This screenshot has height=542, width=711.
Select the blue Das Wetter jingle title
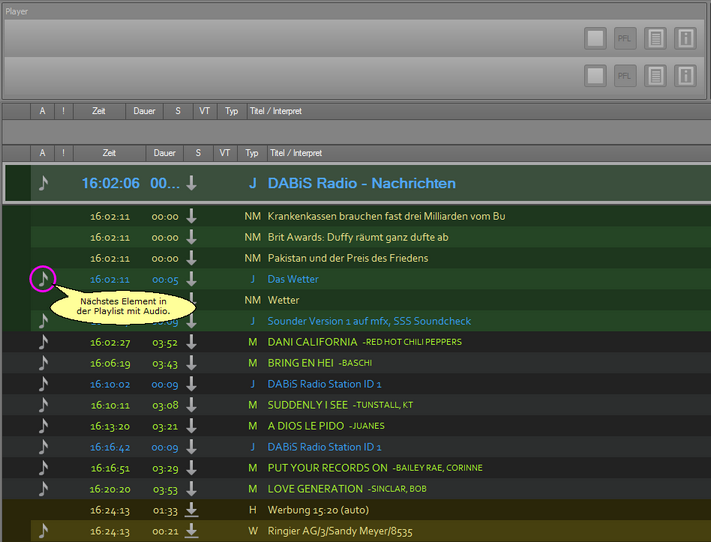(x=293, y=279)
